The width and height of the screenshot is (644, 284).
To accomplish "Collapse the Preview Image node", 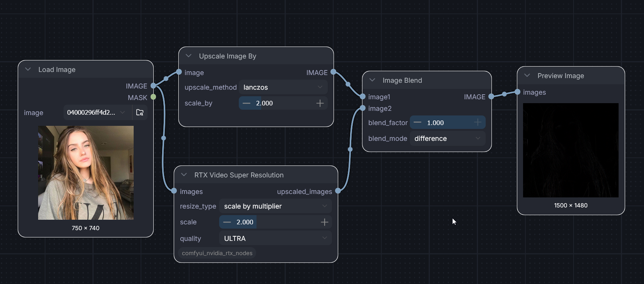I will pyautogui.click(x=527, y=75).
